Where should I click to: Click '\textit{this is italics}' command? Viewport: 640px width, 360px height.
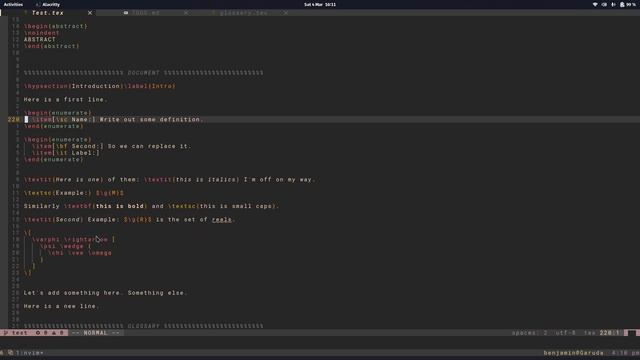191,180
